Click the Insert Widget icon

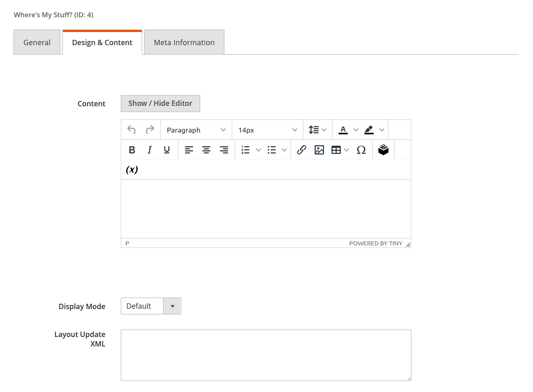click(383, 149)
